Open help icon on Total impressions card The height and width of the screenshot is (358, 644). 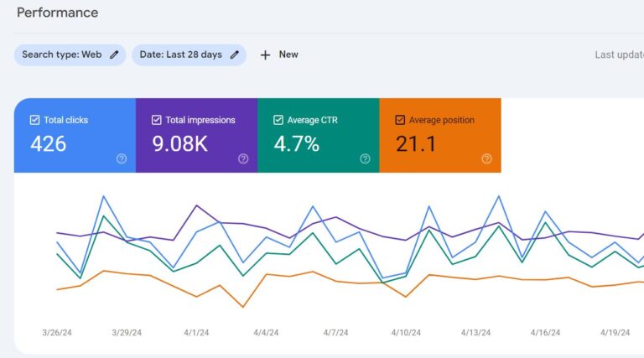pyautogui.click(x=243, y=158)
